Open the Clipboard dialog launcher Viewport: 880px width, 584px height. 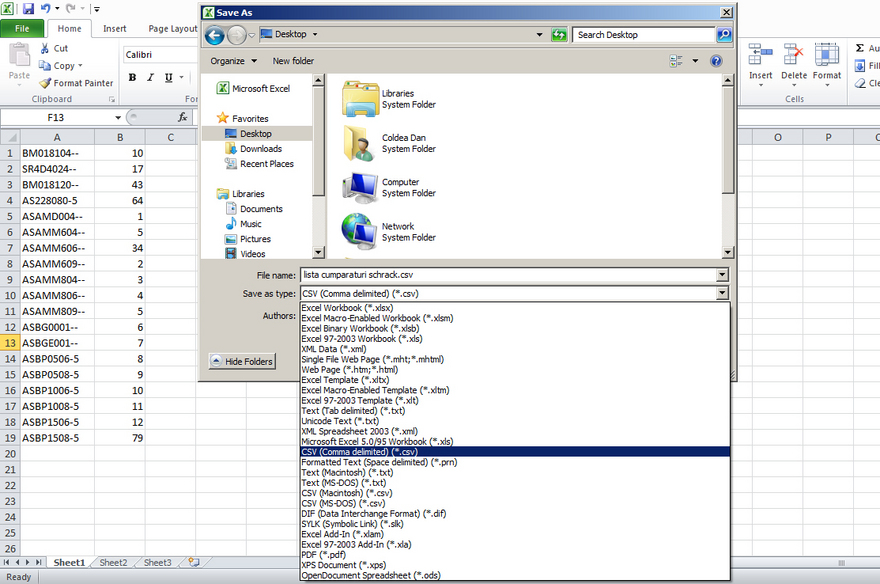point(112,99)
